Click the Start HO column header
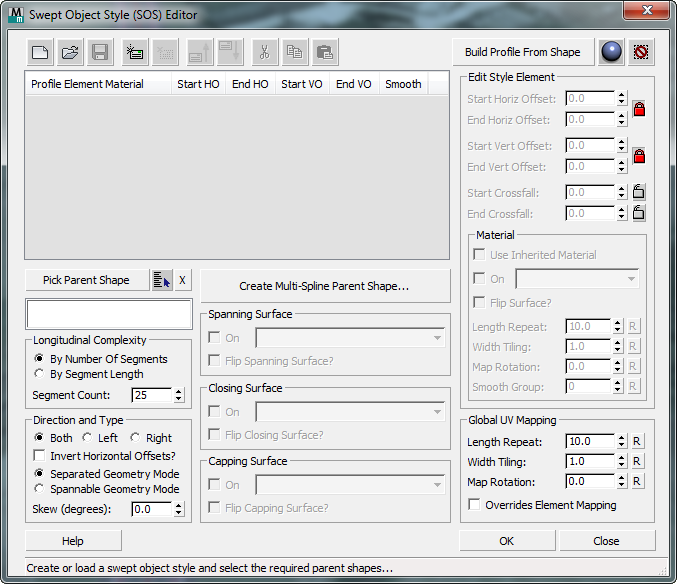 pyautogui.click(x=198, y=84)
